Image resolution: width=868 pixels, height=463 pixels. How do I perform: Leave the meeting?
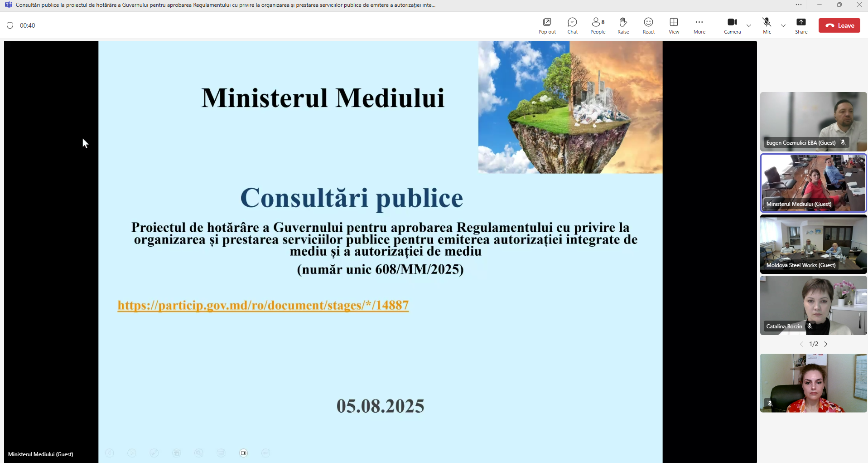point(839,25)
